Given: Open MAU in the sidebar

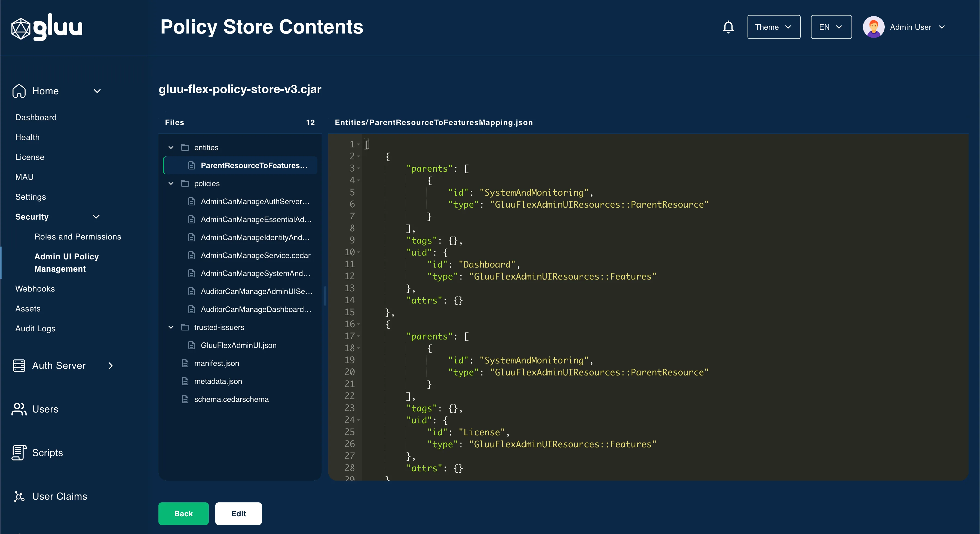Looking at the screenshot, I should [x=24, y=177].
